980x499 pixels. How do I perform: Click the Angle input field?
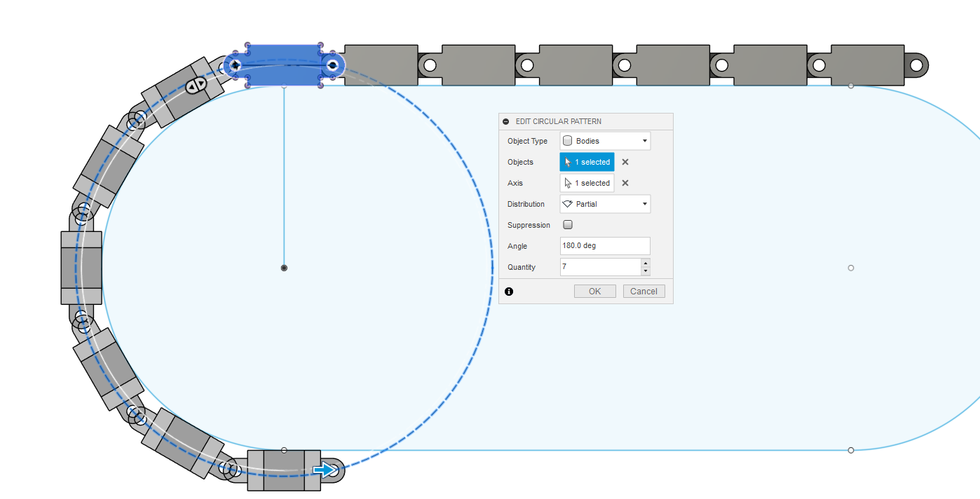coord(605,246)
